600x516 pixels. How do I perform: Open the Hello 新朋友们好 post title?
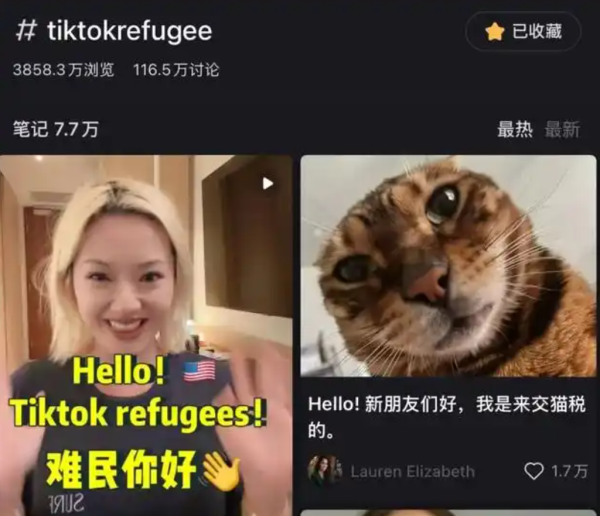pyautogui.click(x=447, y=417)
